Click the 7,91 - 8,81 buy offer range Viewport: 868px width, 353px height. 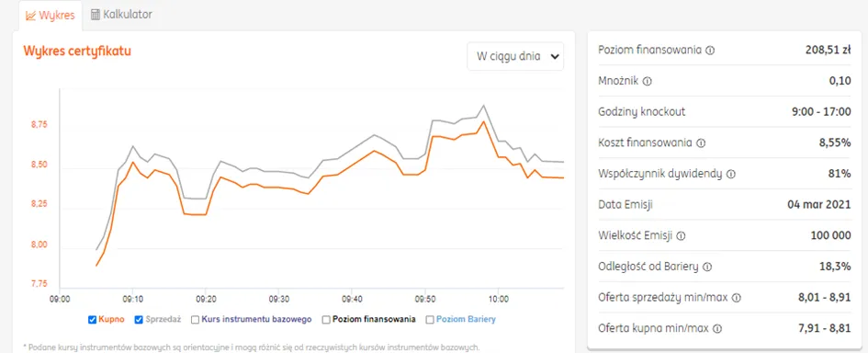[x=824, y=329]
